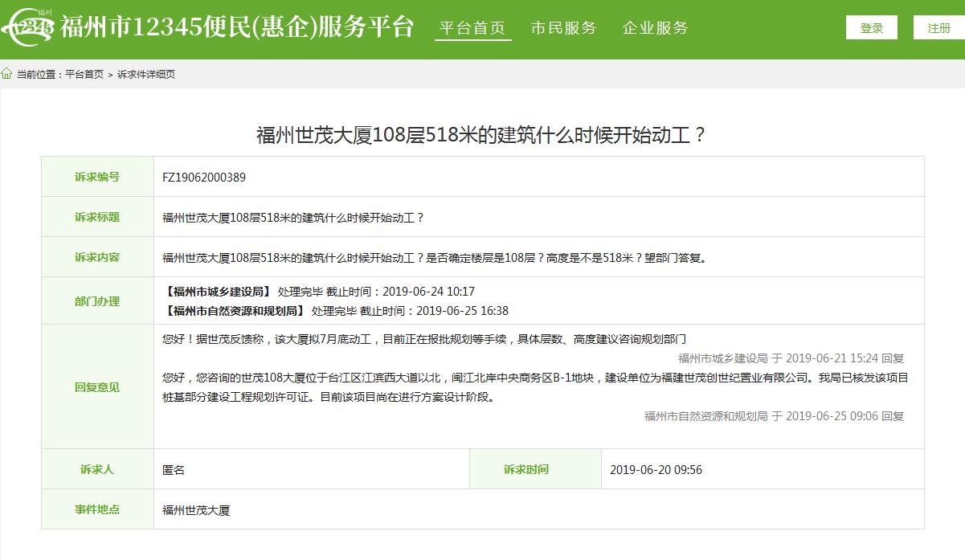Follow the 平台首页 breadcrumb link
Screen dimensions: 965x560
tap(84, 74)
